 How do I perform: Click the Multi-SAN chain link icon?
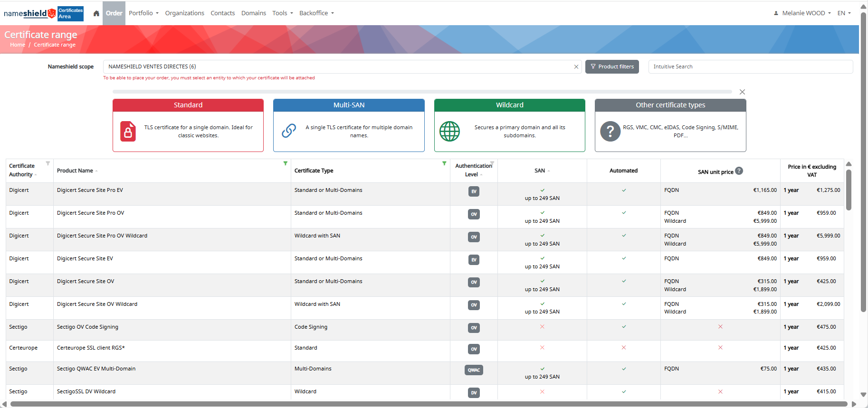click(289, 131)
